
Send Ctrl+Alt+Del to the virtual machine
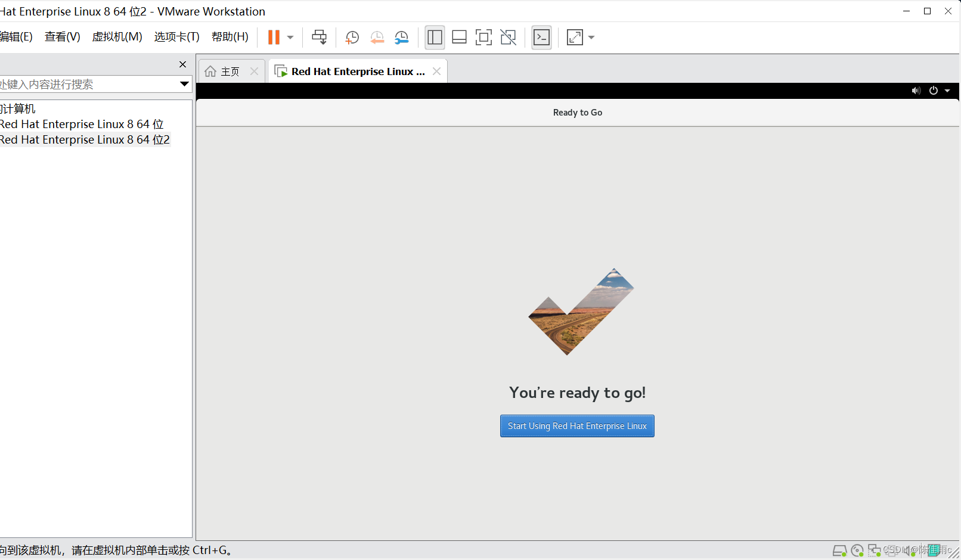320,37
